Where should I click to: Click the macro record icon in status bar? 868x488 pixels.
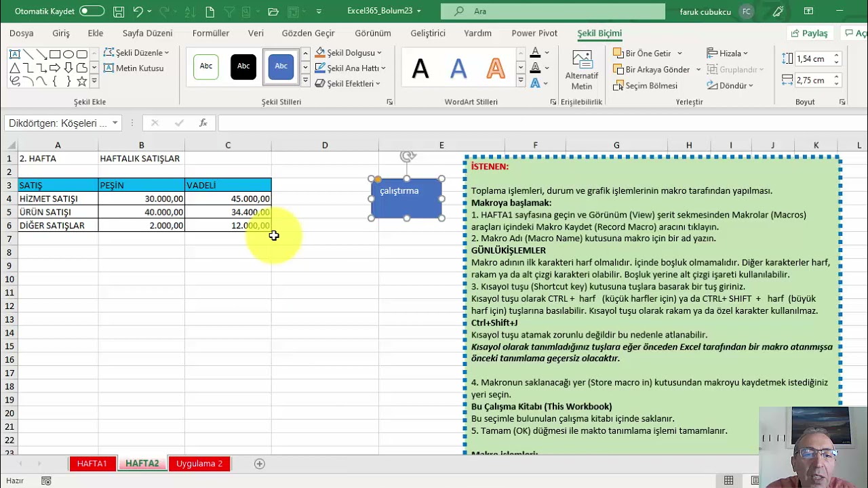point(46,481)
